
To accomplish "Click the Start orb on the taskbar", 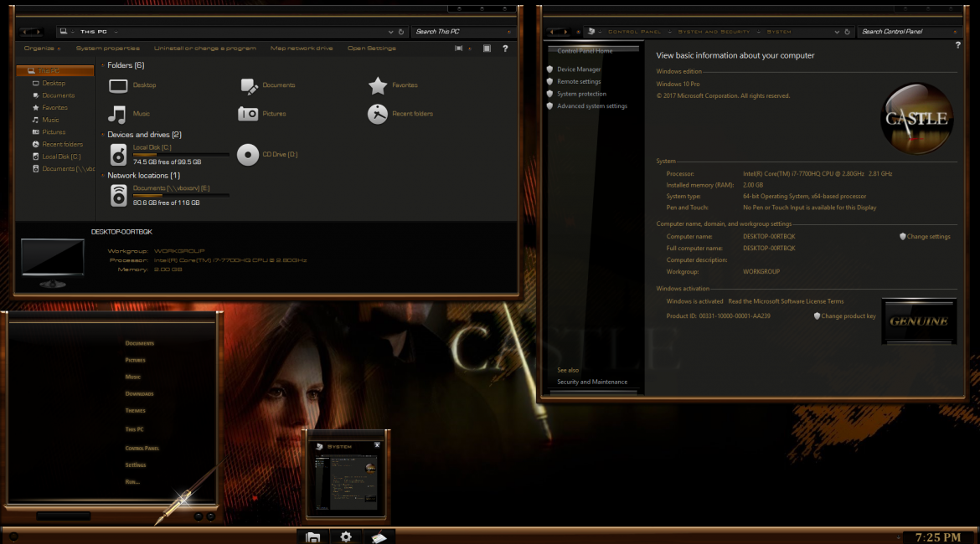I will 13,536.
